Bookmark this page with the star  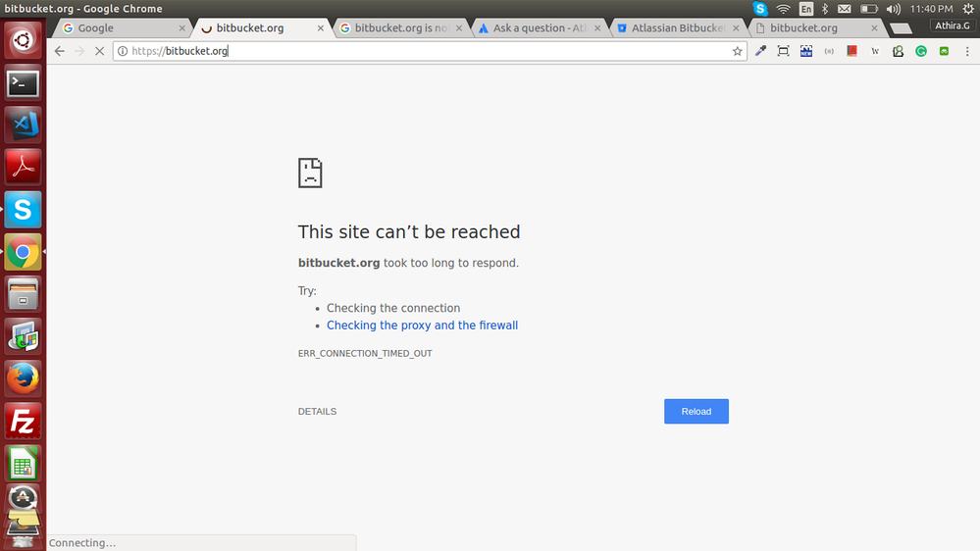(x=738, y=51)
